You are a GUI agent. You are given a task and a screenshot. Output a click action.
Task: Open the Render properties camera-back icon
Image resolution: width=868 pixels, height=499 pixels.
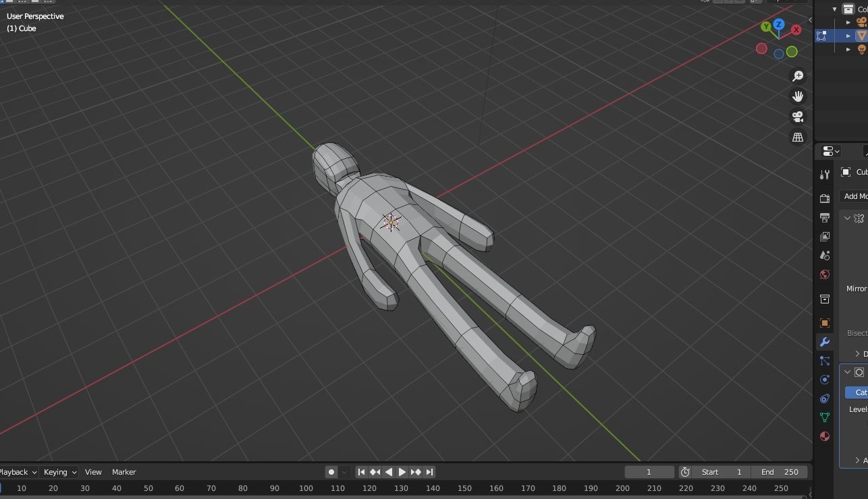pos(824,199)
